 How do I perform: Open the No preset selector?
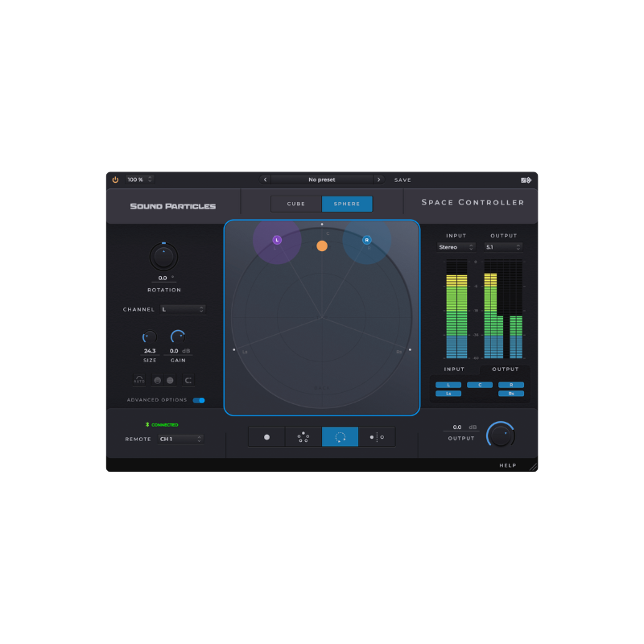[322, 180]
